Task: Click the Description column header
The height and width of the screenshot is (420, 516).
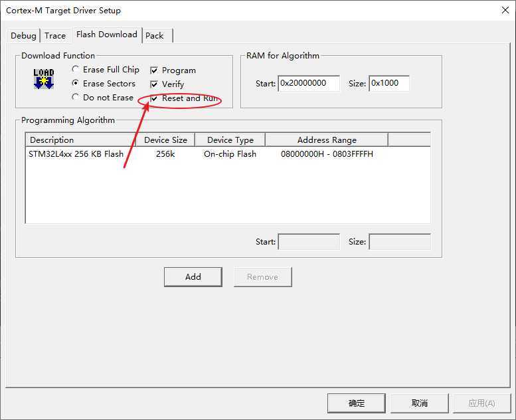Action: tap(80, 140)
